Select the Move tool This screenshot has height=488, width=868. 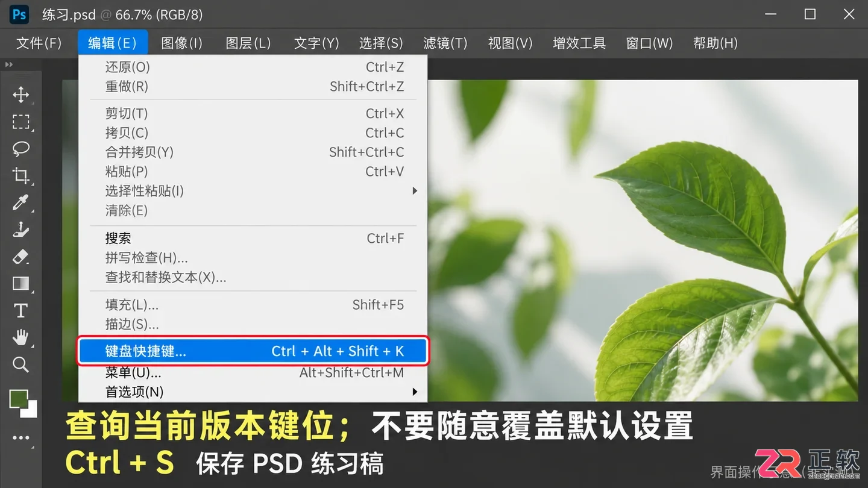click(21, 95)
